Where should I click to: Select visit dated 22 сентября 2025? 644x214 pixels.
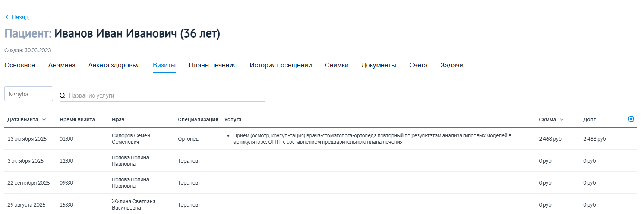coord(29,183)
